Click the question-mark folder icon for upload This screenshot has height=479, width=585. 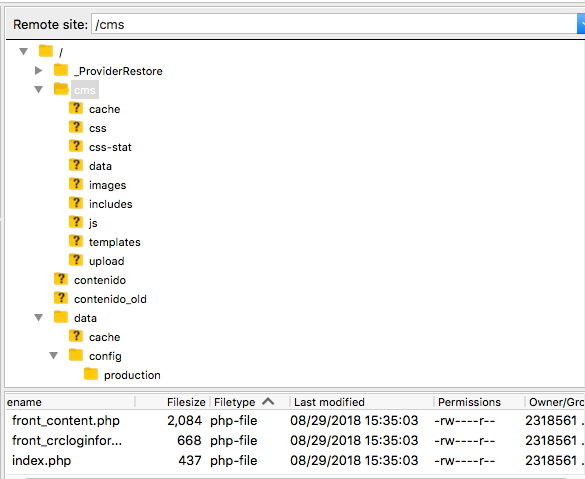(76, 260)
